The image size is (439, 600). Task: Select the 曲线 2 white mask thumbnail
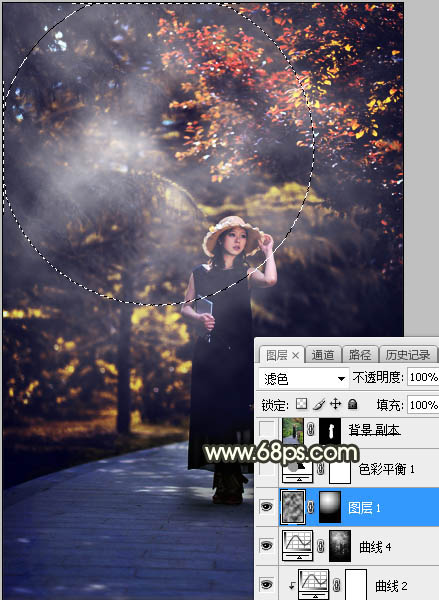356,584
